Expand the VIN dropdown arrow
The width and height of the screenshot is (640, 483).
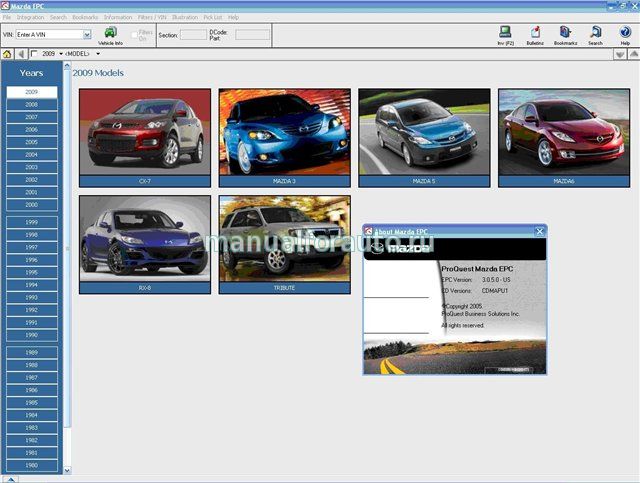point(87,35)
